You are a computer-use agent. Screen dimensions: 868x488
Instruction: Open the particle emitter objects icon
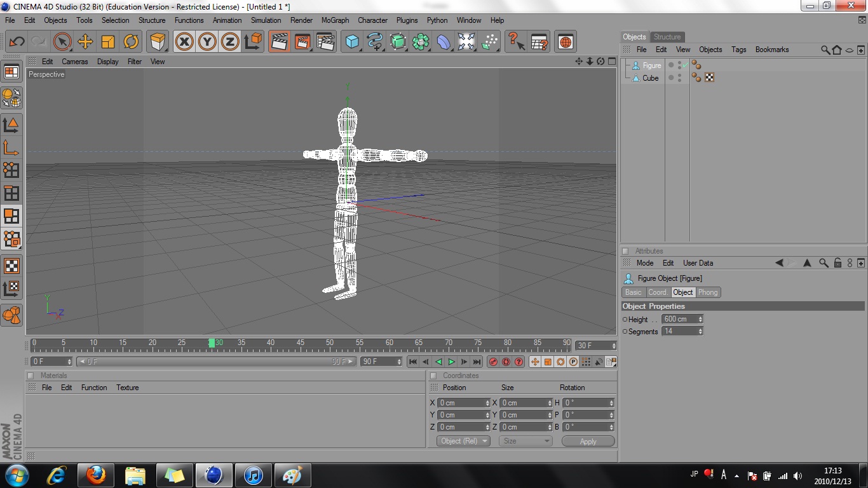tap(489, 42)
